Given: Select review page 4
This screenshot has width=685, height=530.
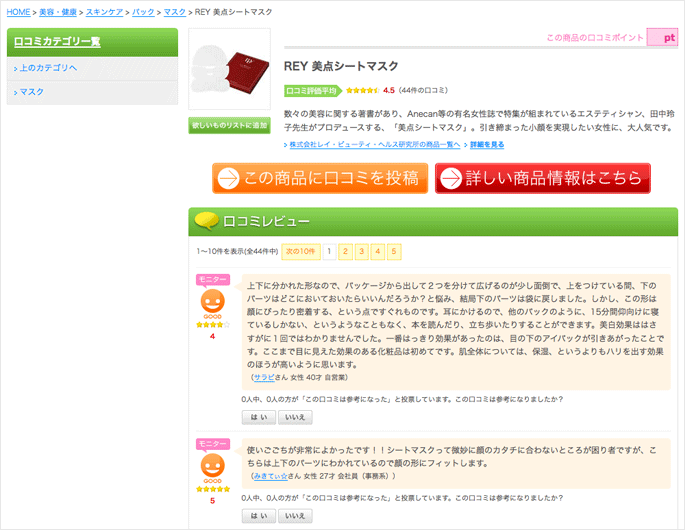Looking at the screenshot, I should click(378, 252).
